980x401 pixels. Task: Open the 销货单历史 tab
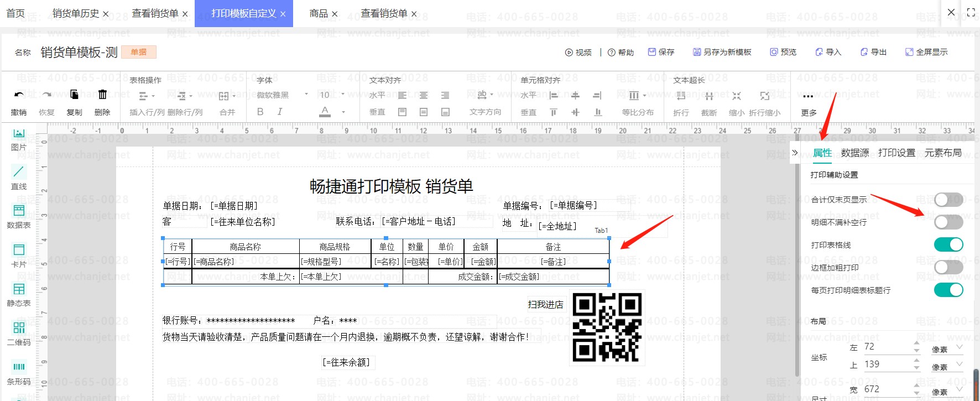point(76,13)
